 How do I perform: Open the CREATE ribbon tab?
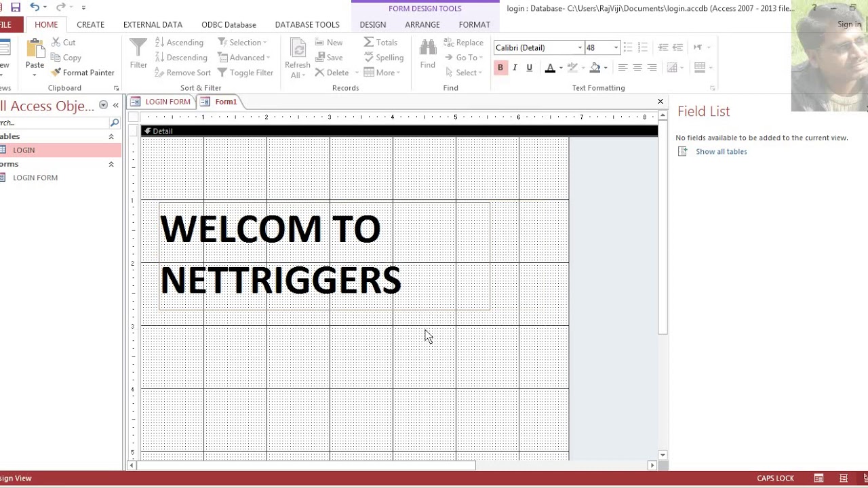tap(90, 24)
